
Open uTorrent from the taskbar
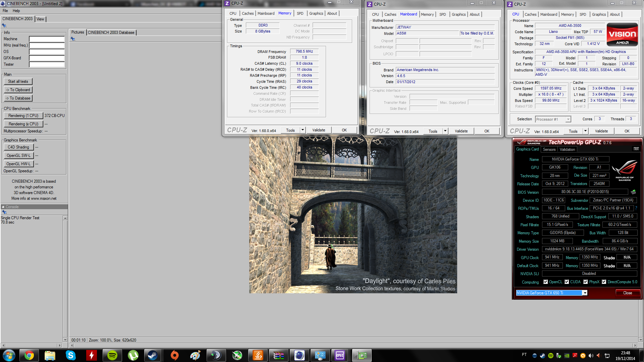[x=133, y=355]
